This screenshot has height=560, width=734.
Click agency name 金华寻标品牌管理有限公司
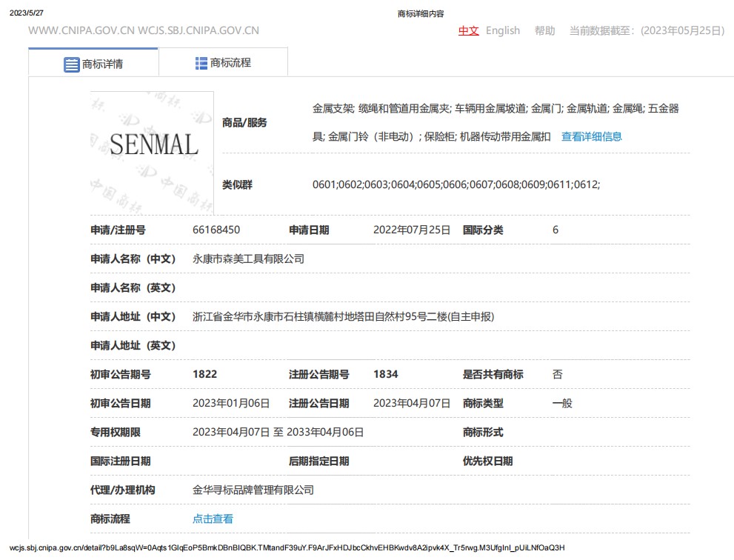[x=253, y=490]
